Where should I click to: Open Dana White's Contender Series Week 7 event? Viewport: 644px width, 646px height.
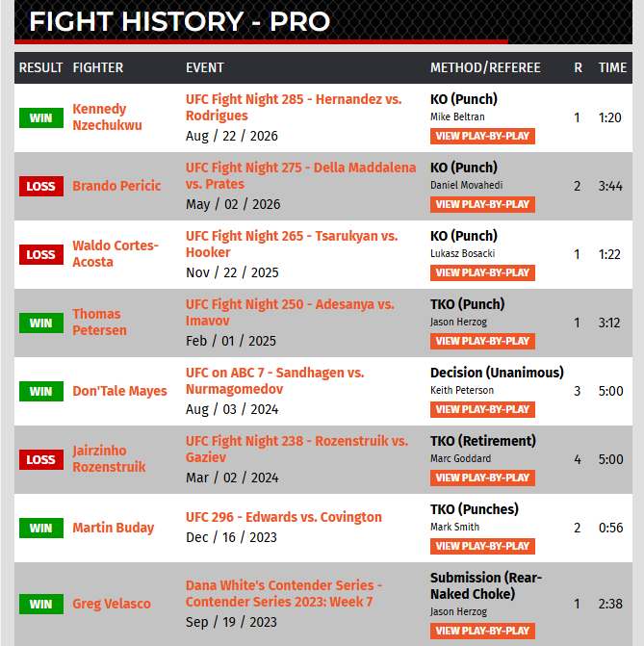[x=284, y=594]
